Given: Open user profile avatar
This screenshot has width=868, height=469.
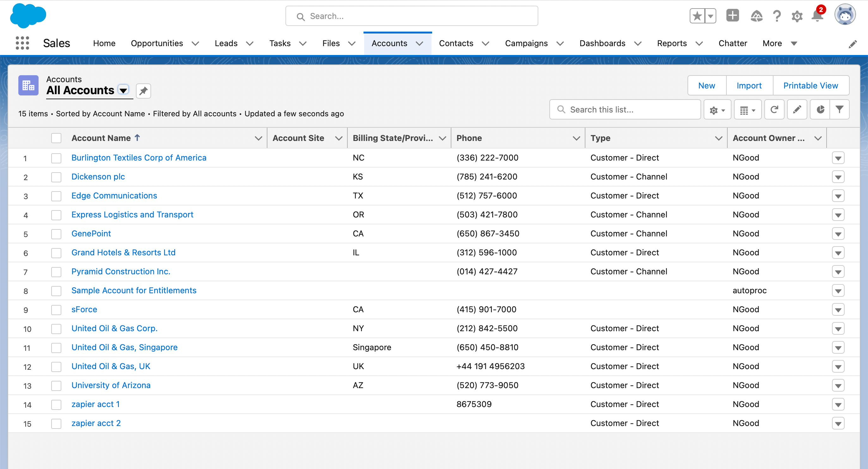Looking at the screenshot, I should pos(845,15).
